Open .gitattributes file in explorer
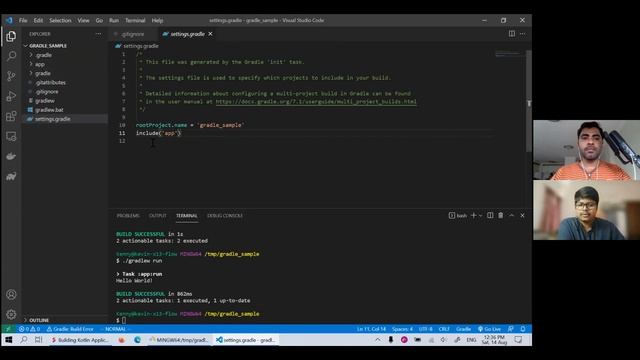This screenshot has width=640, height=360. coord(50,82)
